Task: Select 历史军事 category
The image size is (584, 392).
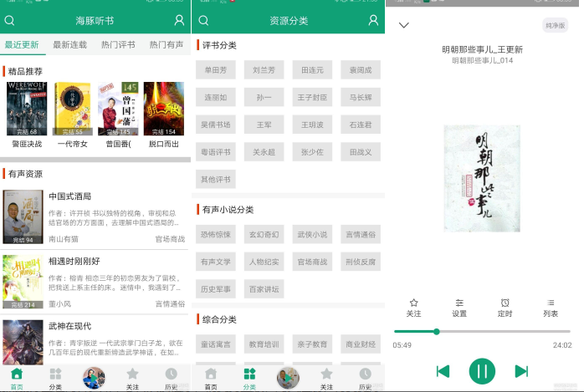Action: 216,289
